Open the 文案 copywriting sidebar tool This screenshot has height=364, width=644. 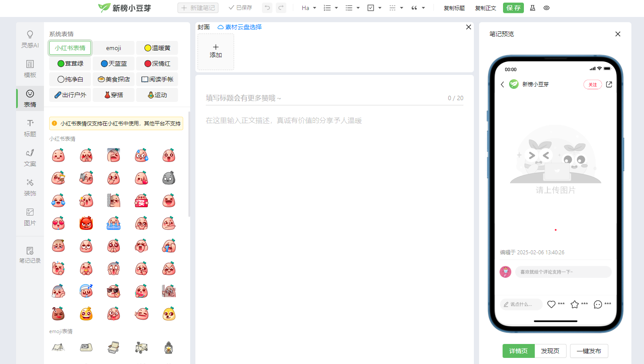pos(30,158)
